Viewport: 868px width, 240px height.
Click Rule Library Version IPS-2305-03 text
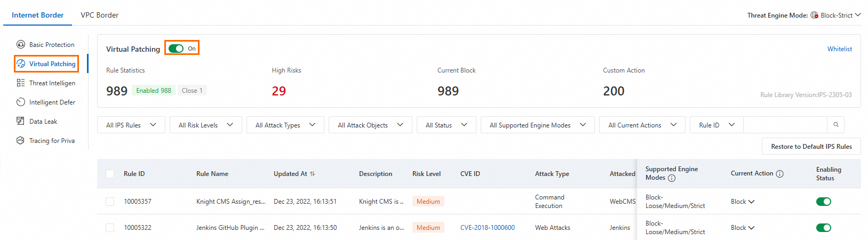click(806, 95)
